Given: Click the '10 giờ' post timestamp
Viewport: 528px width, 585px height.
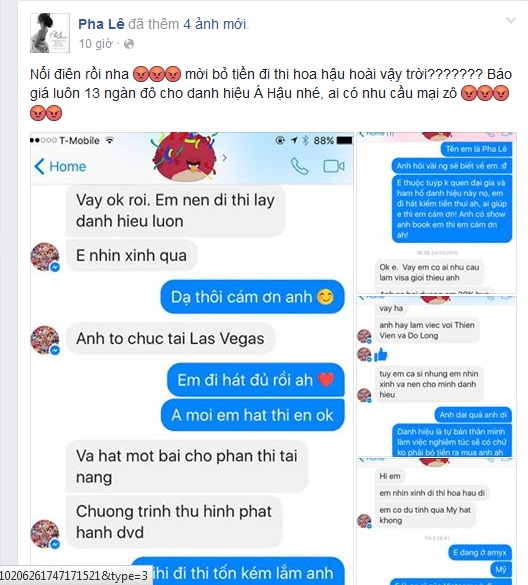Looking at the screenshot, I should click(96, 44).
